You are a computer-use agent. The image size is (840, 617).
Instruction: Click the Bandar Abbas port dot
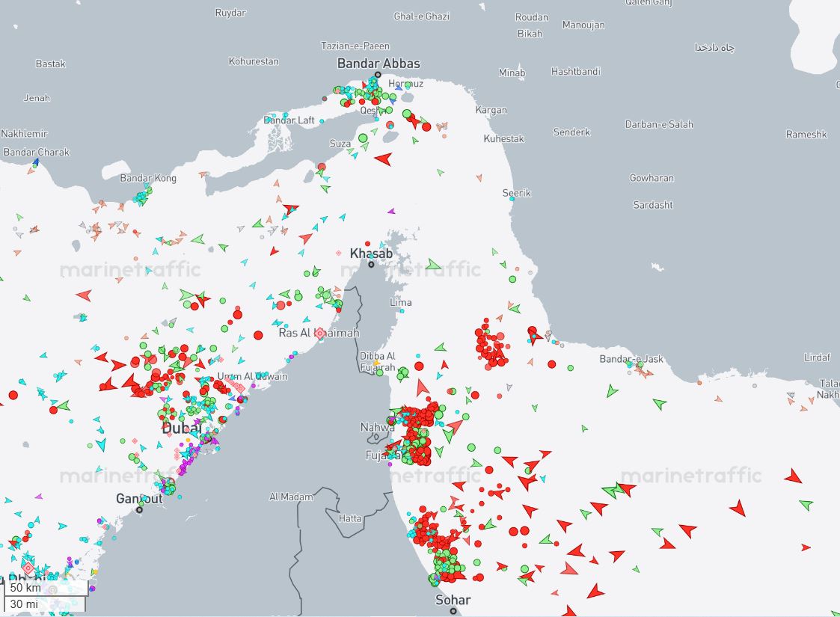click(x=378, y=75)
